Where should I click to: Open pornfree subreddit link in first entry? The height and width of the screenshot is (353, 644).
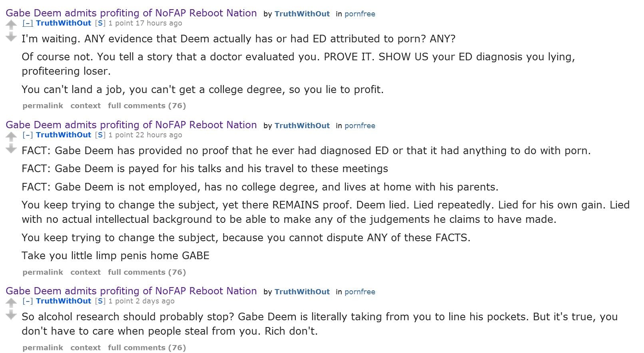coord(360,14)
